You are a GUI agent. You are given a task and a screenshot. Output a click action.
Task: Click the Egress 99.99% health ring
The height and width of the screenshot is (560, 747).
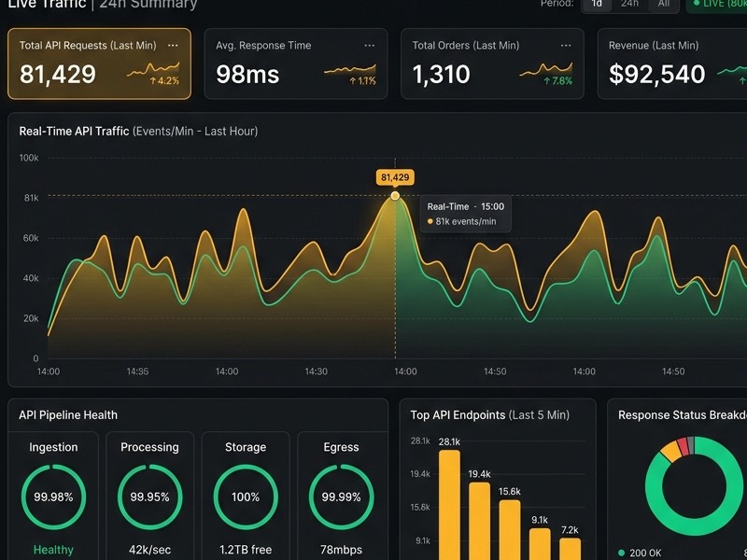[x=341, y=497]
